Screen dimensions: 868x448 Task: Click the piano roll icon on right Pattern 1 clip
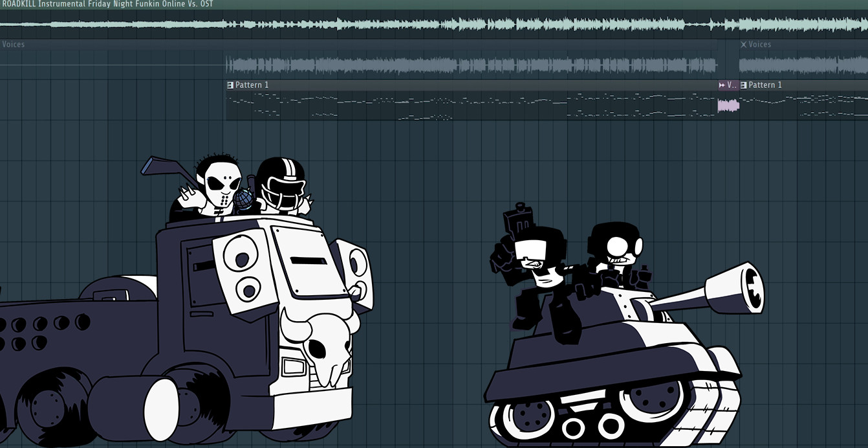[743, 85]
